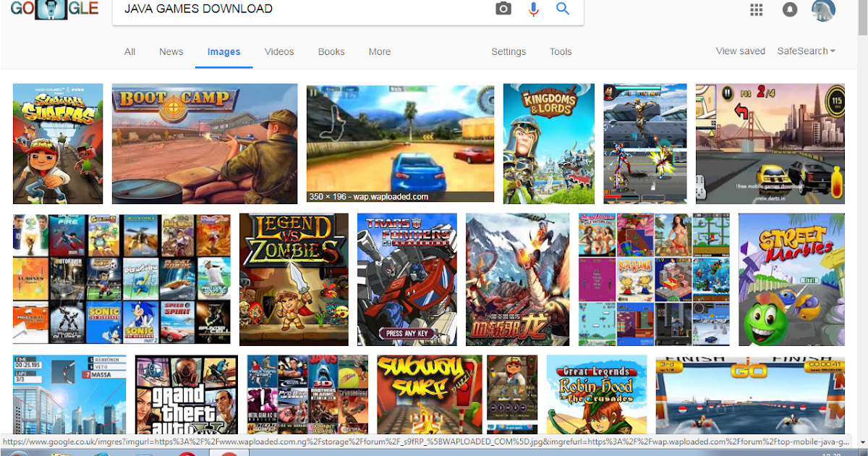Open the View saved link
This screenshot has height=456, width=868.
pyautogui.click(x=741, y=51)
